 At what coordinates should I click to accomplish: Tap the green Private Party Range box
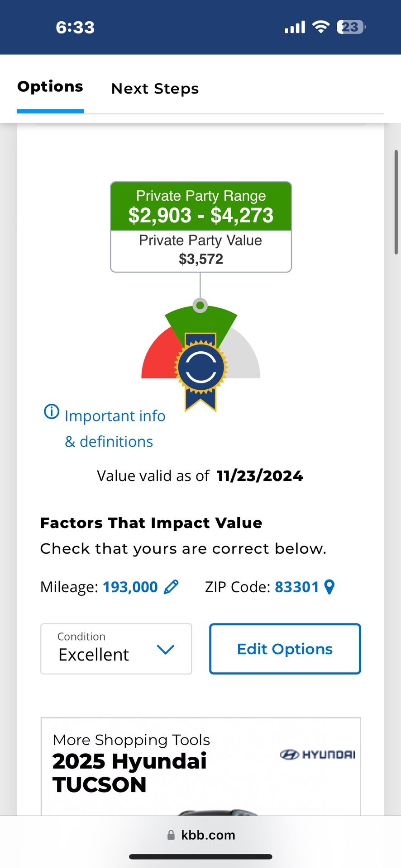tap(201, 207)
